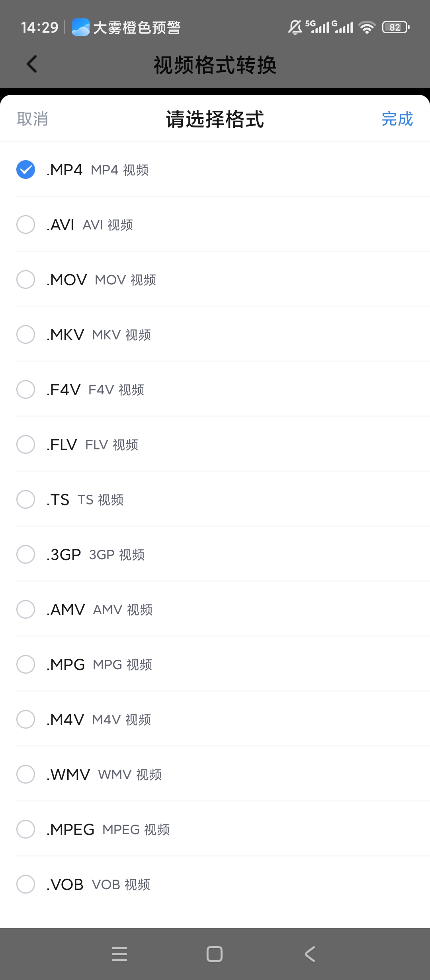Screen dimensions: 430x980
Task: Select the .MOV format radio button
Action: click(25, 280)
